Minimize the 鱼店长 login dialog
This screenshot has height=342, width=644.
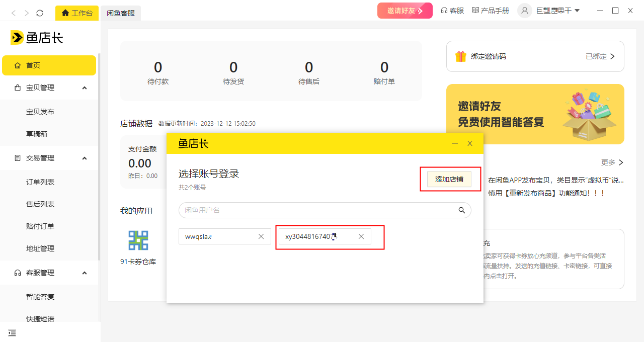tap(455, 143)
